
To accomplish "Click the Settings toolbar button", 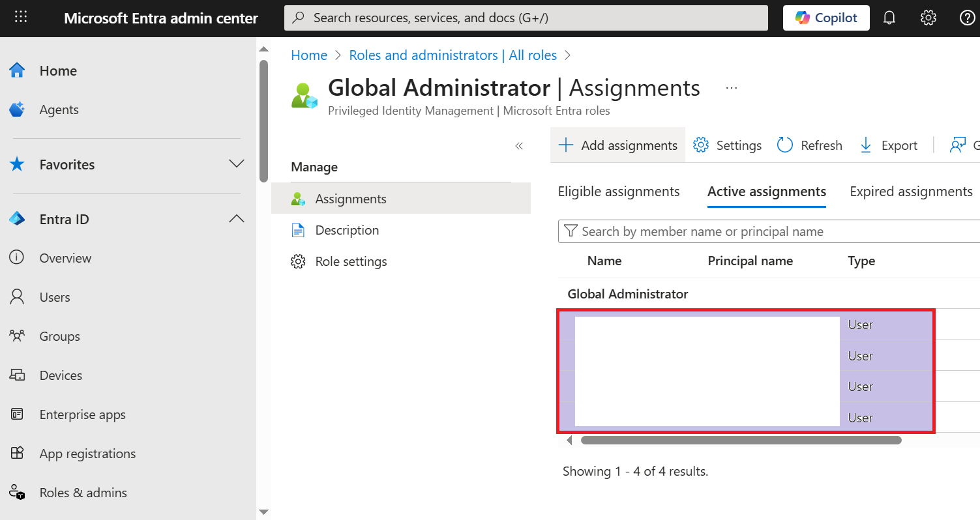I will point(727,145).
